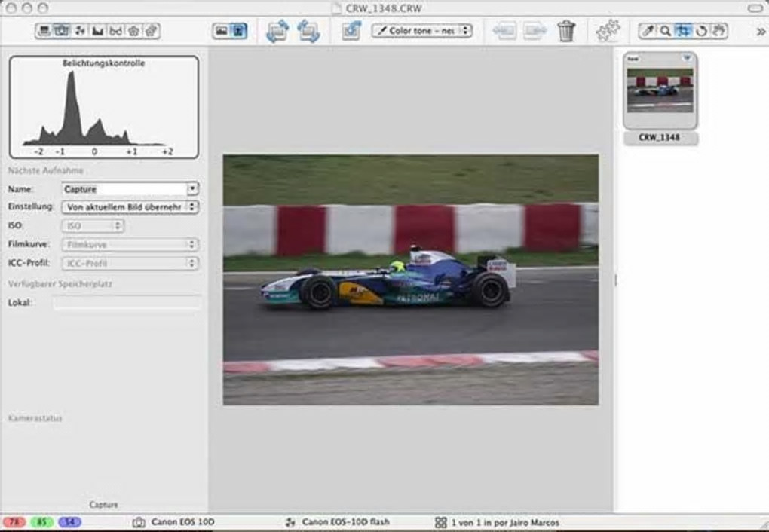
Task: Select the CRW_1348 thumbnail
Action: (660, 90)
